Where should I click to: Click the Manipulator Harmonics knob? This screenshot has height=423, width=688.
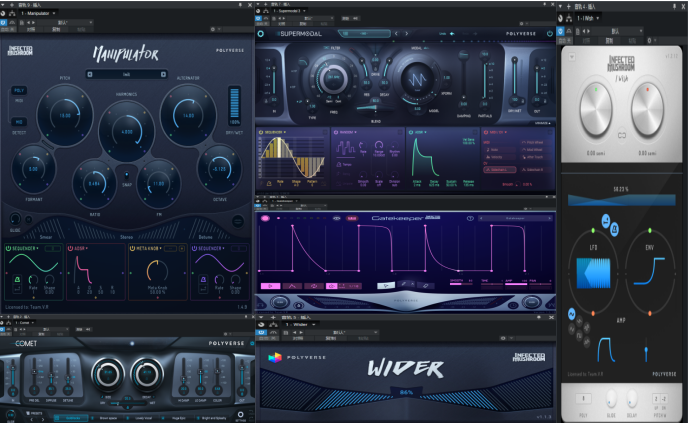pos(127,131)
